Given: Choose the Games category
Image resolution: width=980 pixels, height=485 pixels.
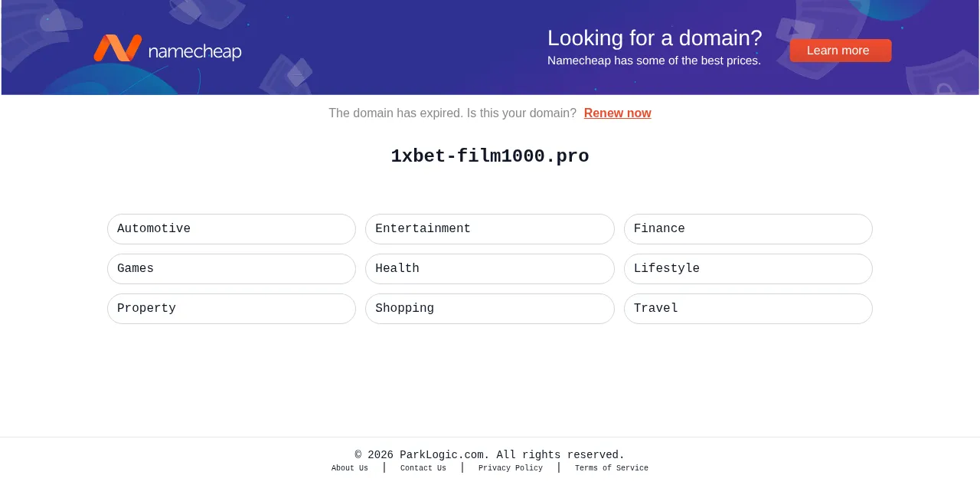Looking at the screenshot, I should click(x=231, y=269).
